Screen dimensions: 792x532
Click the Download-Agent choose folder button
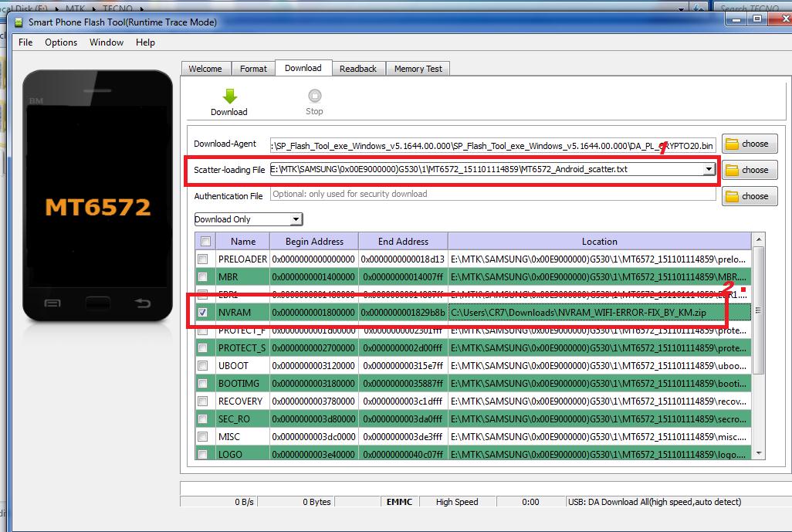tap(749, 144)
